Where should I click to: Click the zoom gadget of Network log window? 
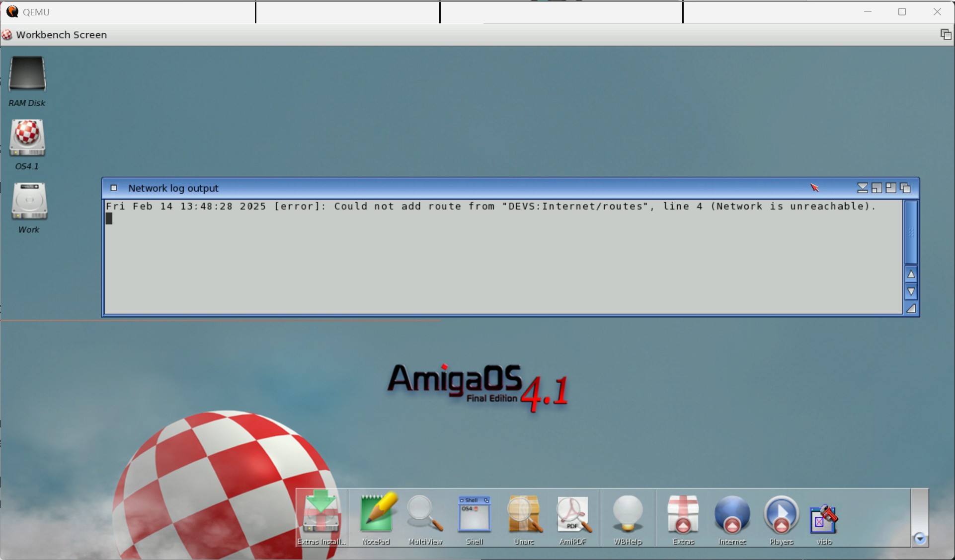(877, 188)
